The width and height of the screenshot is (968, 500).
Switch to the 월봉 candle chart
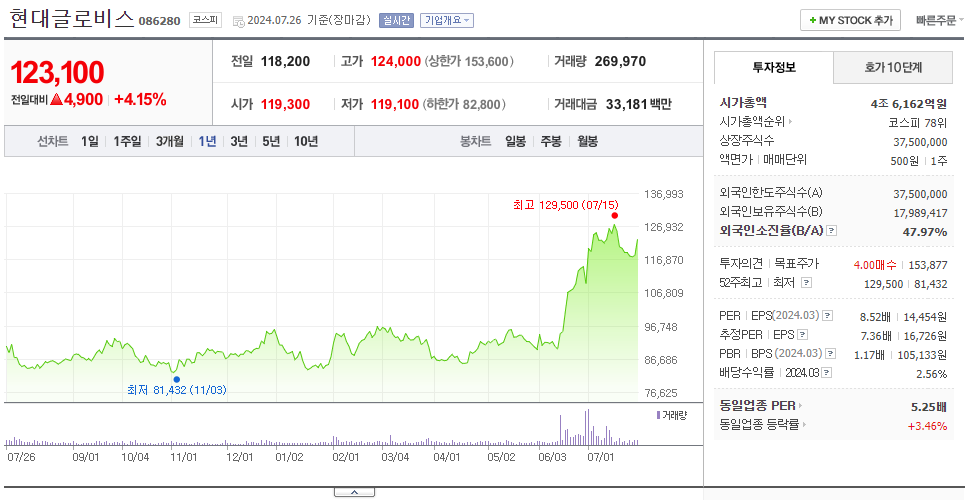[588, 141]
